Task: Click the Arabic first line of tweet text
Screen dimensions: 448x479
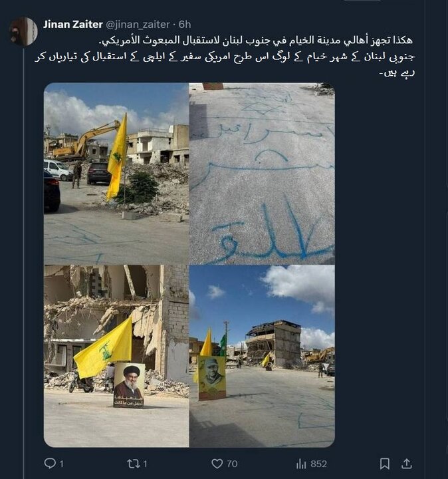Action: point(256,41)
